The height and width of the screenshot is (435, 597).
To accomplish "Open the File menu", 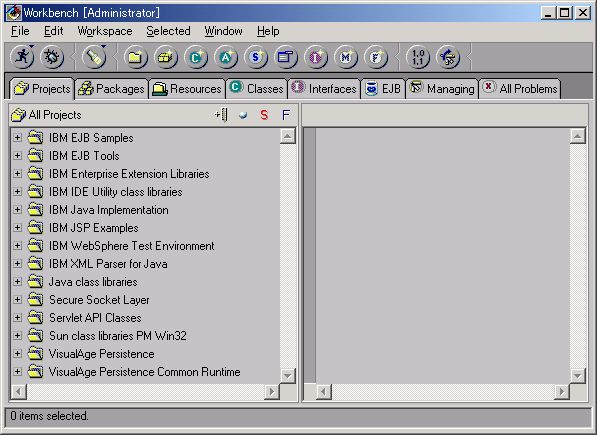I will [x=20, y=31].
